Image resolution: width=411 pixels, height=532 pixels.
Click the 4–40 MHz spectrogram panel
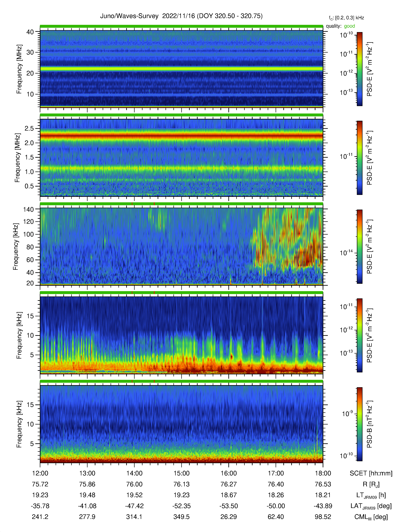181,69
